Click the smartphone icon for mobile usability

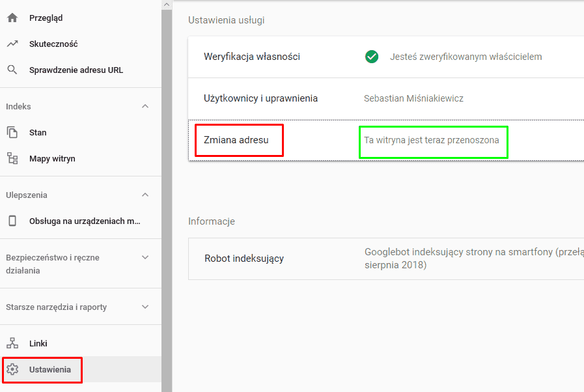click(12, 221)
